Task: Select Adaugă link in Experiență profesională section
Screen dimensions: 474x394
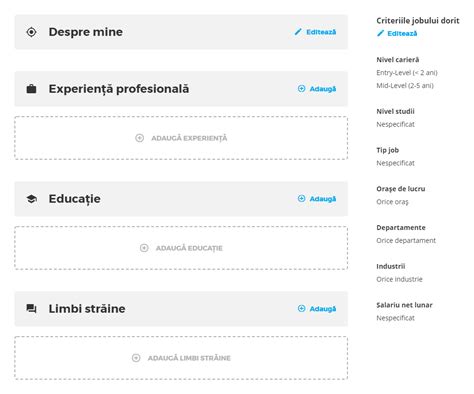Action: 323,89
